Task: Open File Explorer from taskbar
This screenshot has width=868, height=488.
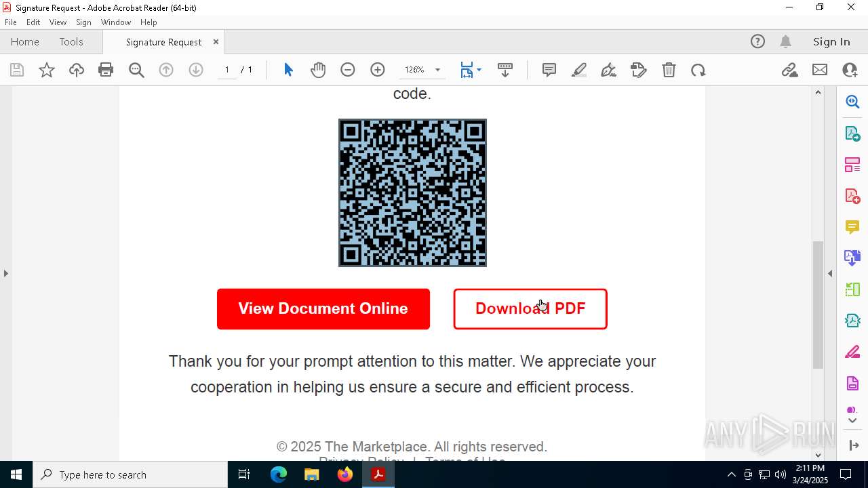Action: [x=311, y=474]
